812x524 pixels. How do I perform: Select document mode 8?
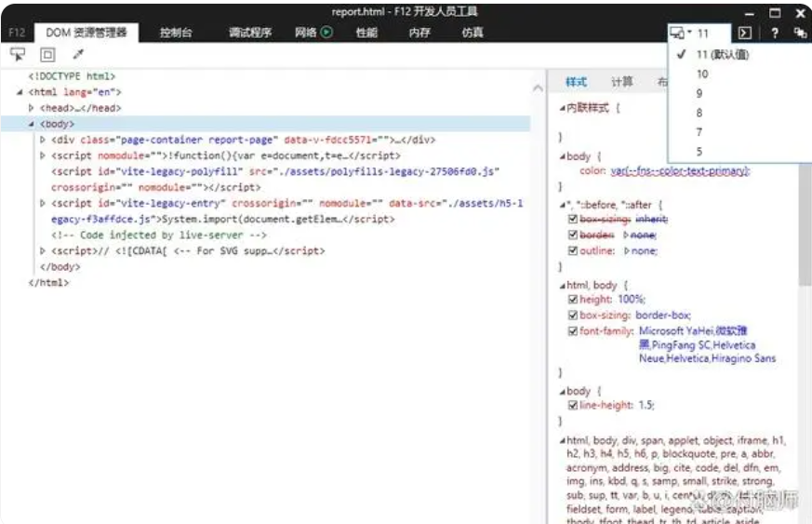click(699, 113)
